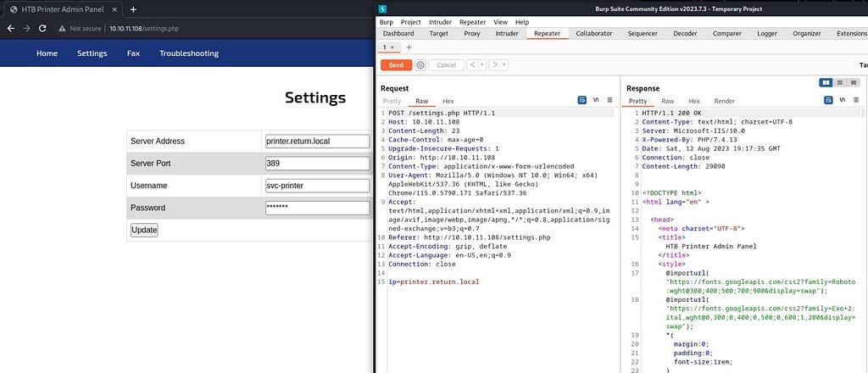868x373 pixels.
Task: Click the Server Port input field
Action: click(317, 164)
